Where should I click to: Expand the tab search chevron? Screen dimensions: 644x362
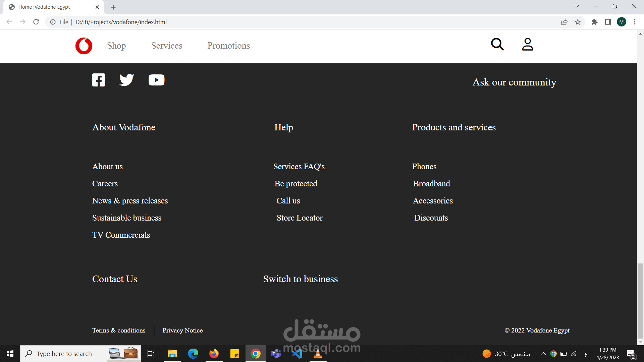577,6
